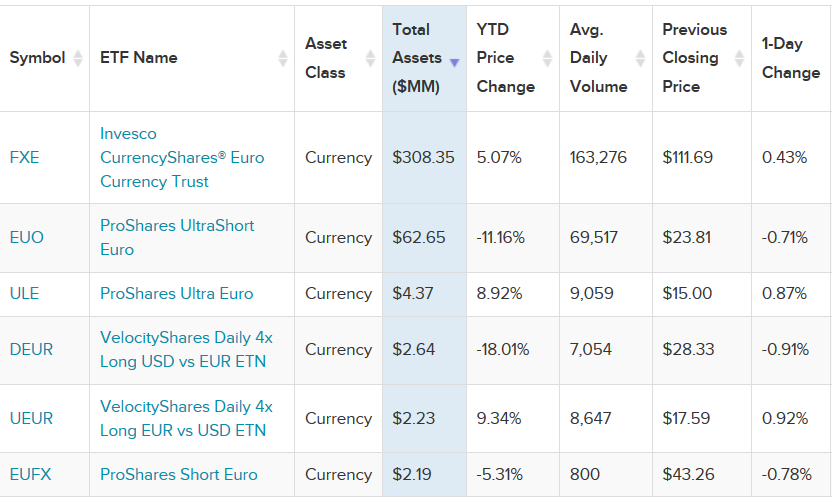Open ProShares Ultra Euro link

pyautogui.click(x=177, y=294)
